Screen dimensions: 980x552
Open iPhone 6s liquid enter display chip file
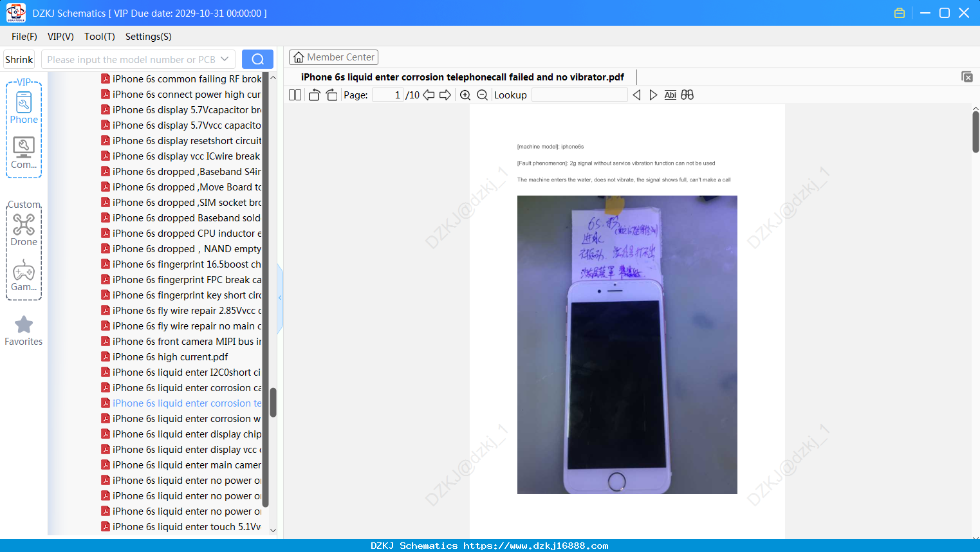181,434
